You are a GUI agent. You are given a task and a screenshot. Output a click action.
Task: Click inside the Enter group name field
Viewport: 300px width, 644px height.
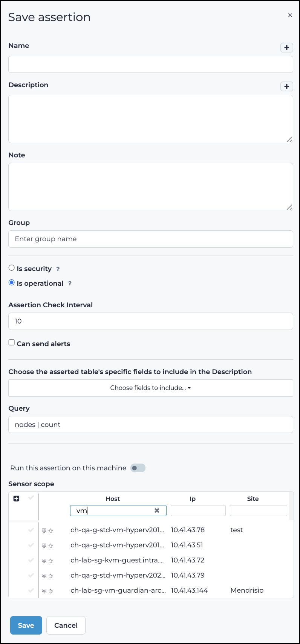coord(150,239)
